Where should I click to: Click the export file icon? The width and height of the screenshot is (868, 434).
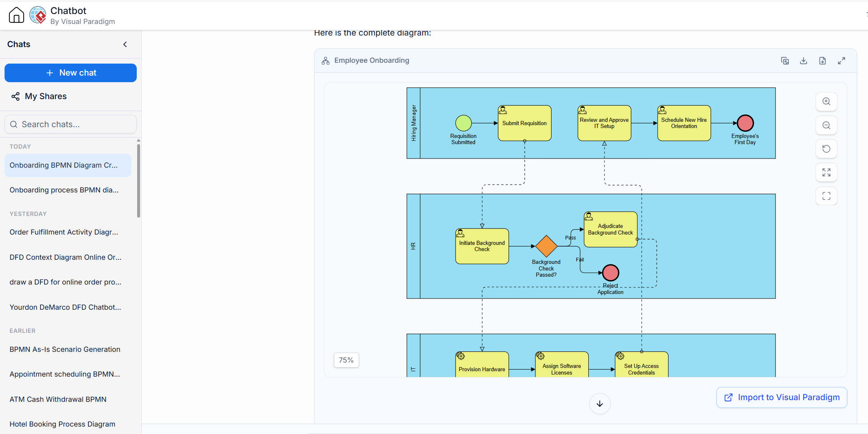click(x=823, y=61)
